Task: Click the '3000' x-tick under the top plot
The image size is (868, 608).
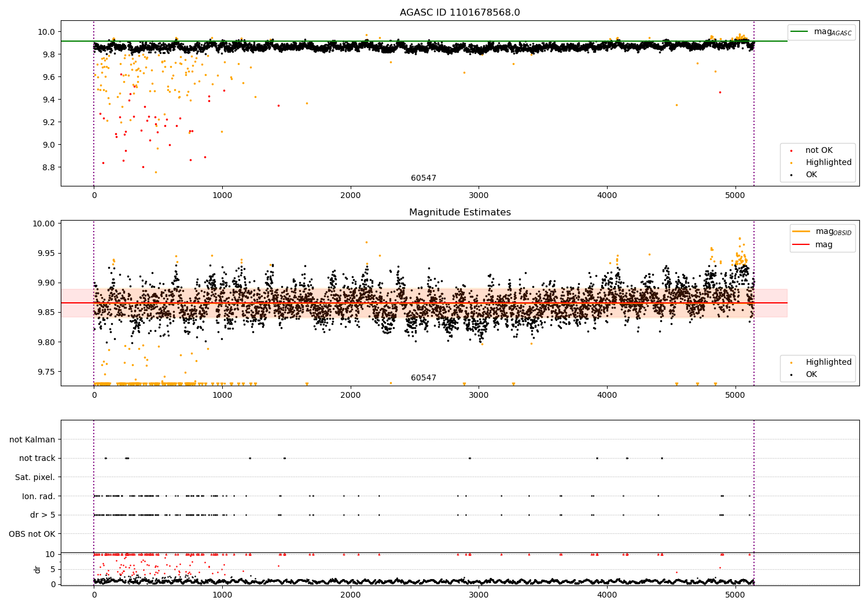Action: (x=479, y=195)
